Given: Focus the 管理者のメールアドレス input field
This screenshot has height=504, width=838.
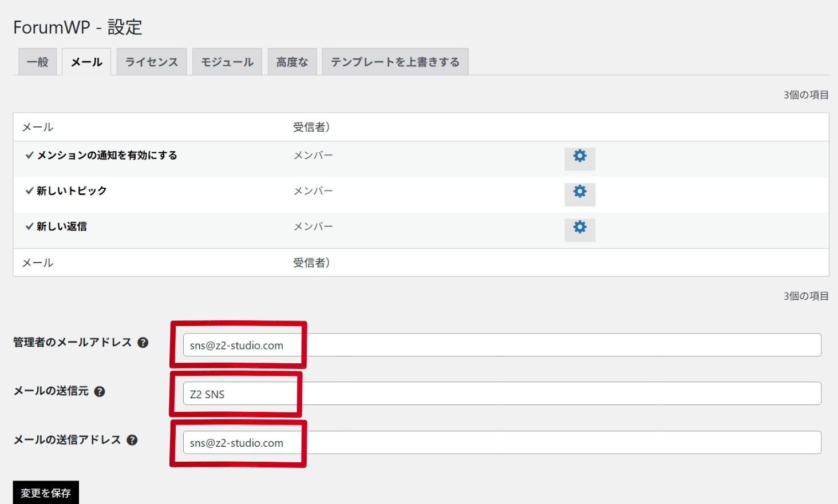Looking at the screenshot, I should [501, 345].
